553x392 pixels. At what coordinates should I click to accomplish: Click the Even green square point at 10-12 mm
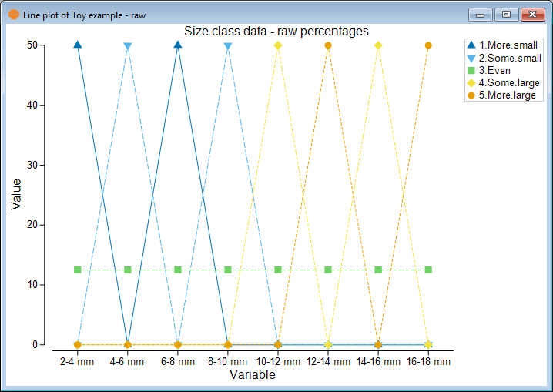click(x=278, y=270)
